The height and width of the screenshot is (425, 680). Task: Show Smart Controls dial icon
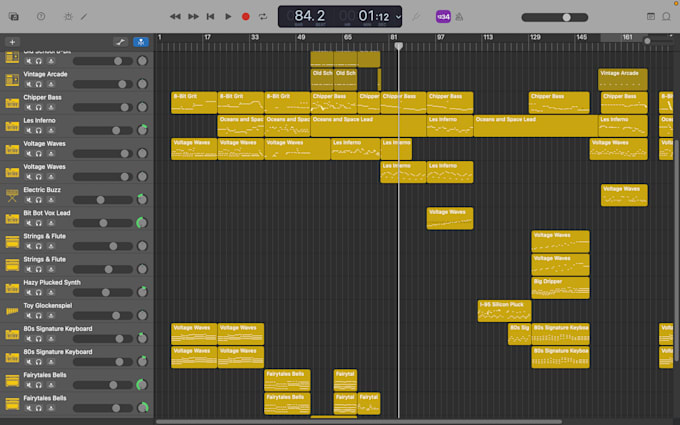pos(68,16)
